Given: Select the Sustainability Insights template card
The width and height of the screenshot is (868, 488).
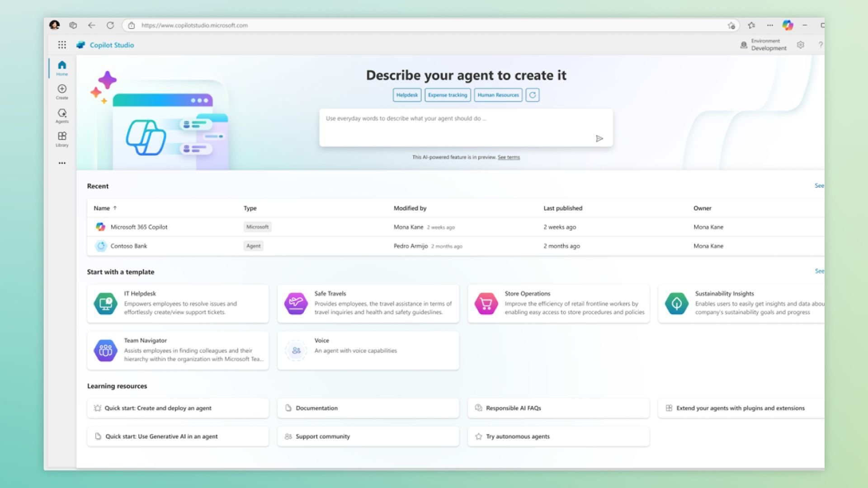Looking at the screenshot, I should pyautogui.click(x=741, y=303).
